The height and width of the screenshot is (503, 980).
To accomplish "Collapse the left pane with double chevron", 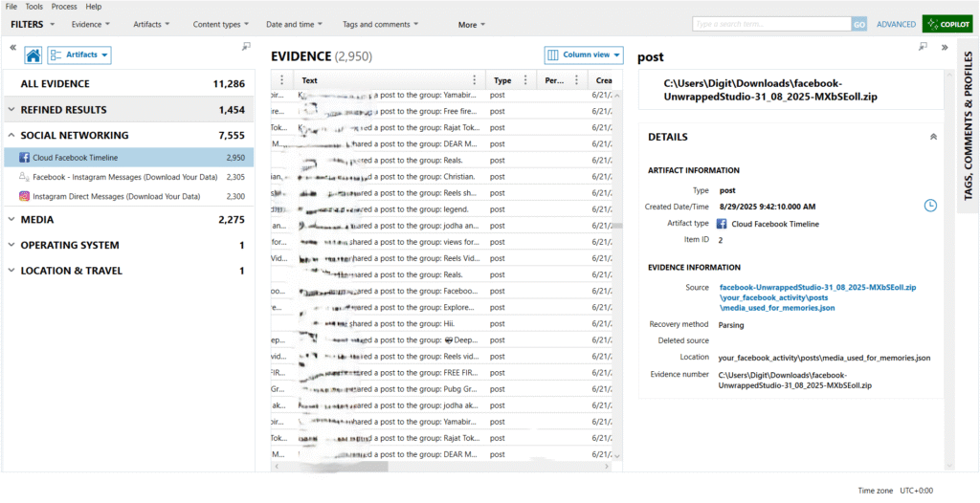I will [x=13, y=47].
